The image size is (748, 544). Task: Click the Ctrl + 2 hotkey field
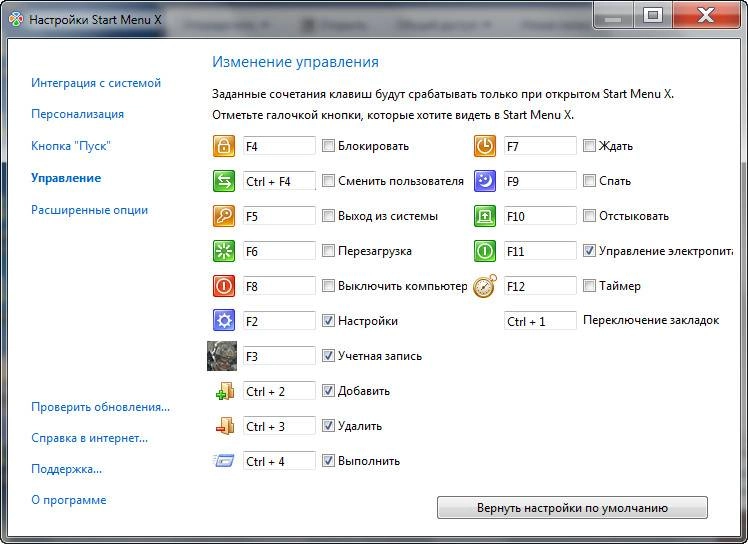[279, 391]
